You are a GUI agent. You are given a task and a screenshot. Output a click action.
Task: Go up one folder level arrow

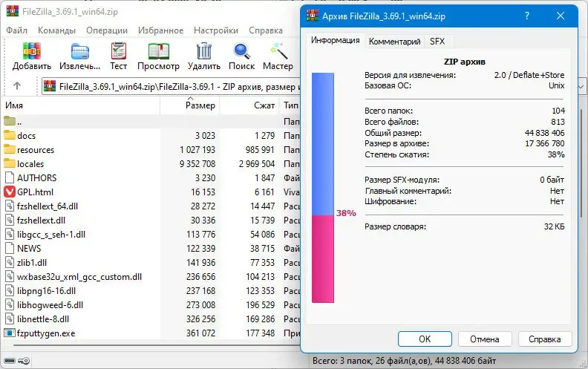[17, 86]
